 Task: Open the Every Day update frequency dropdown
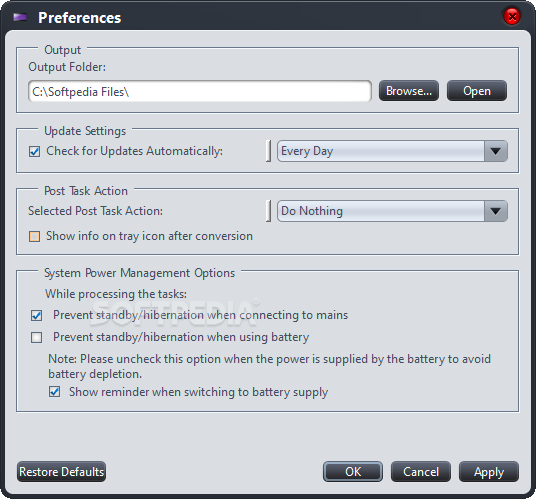(x=392, y=151)
